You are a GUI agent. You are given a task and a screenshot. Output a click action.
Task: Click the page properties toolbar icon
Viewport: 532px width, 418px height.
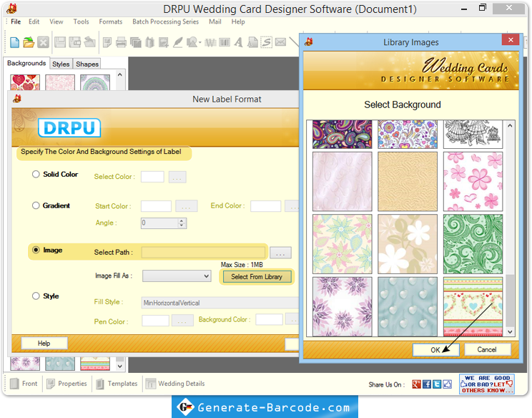107,42
